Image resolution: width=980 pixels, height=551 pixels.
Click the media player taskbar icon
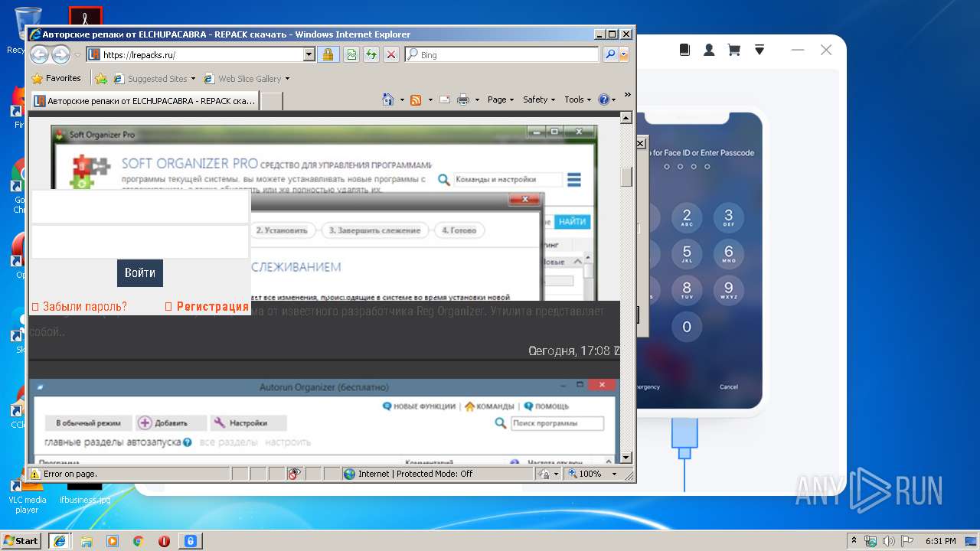click(113, 540)
